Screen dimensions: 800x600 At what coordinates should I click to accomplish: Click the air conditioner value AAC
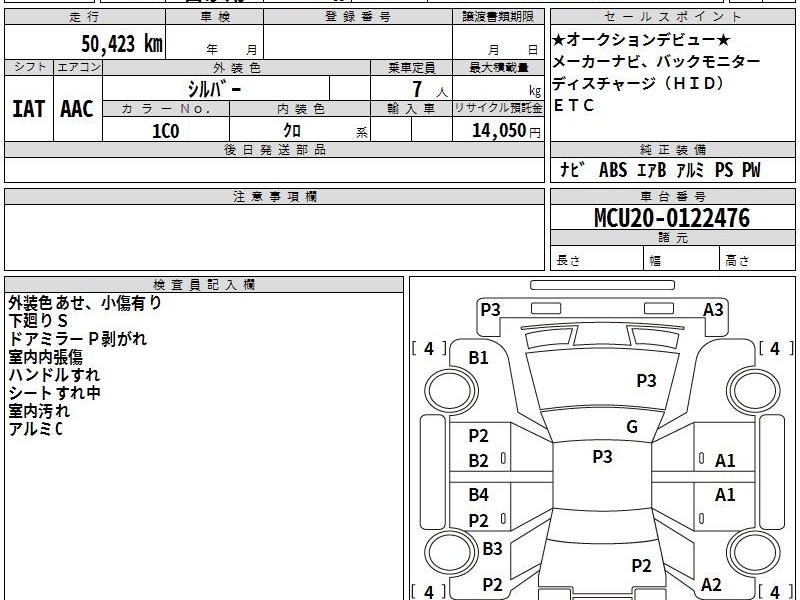click(x=77, y=109)
